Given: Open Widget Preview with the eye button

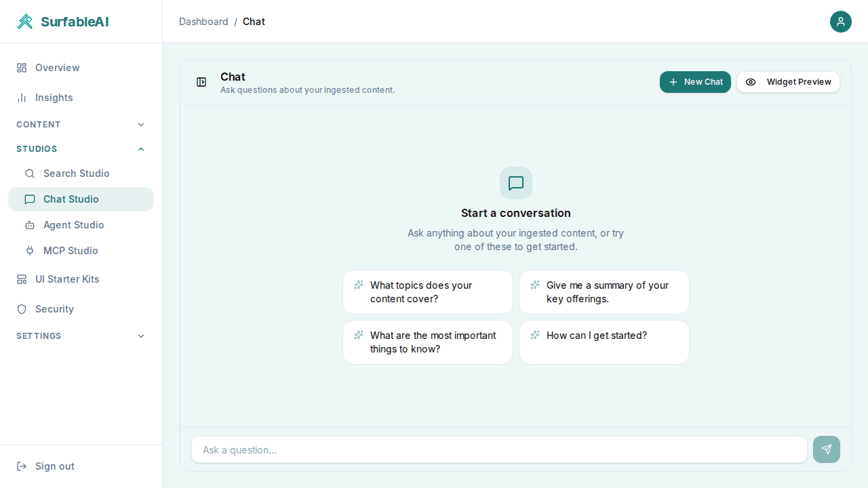Looking at the screenshot, I should click(788, 82).
